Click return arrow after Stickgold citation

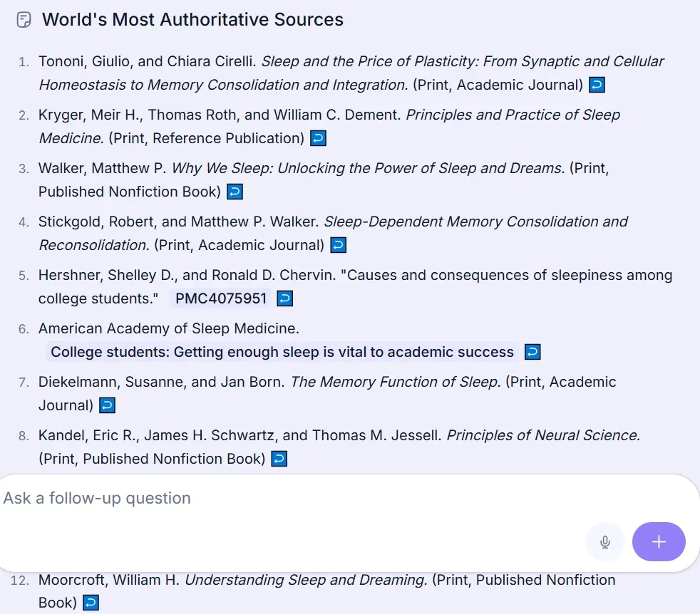tap(339, 246)
